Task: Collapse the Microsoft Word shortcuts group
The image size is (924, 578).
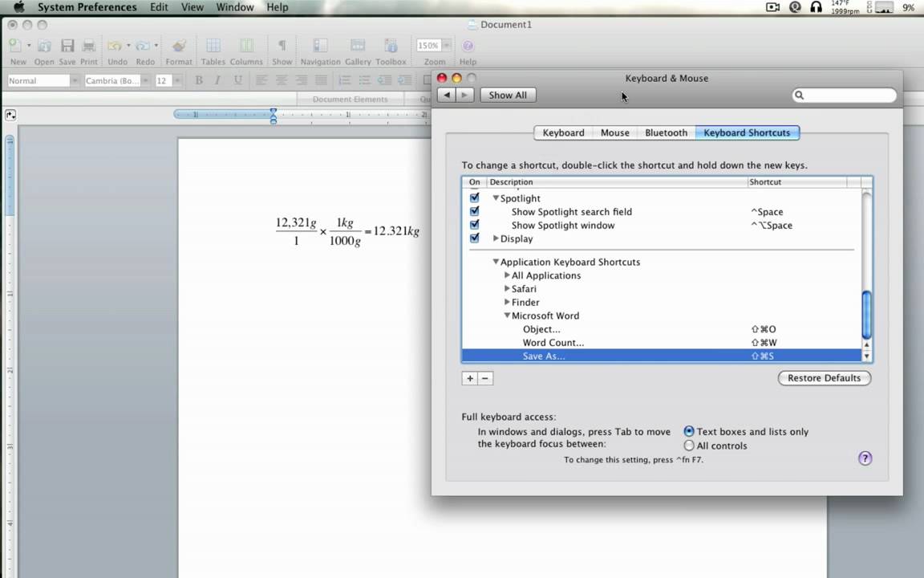Action: click(x=507, y=315)
